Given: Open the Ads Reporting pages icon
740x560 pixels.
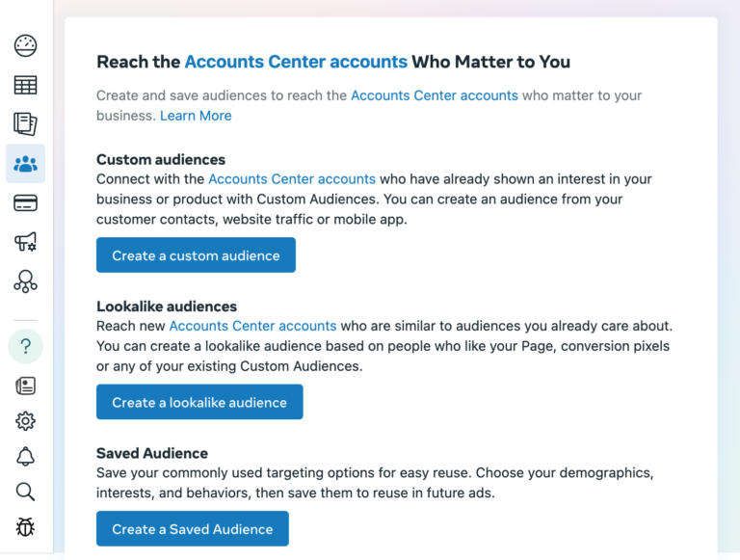Looking at the screenshot, I should [x=25, y=124].
